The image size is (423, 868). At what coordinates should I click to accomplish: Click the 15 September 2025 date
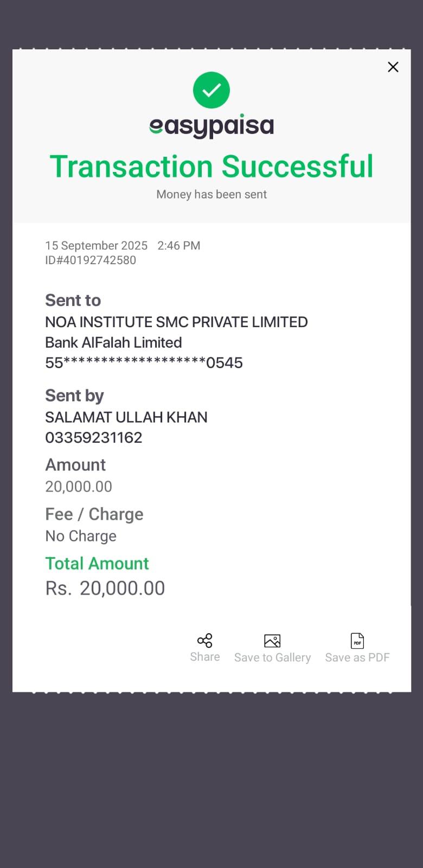tap(97, 246)
